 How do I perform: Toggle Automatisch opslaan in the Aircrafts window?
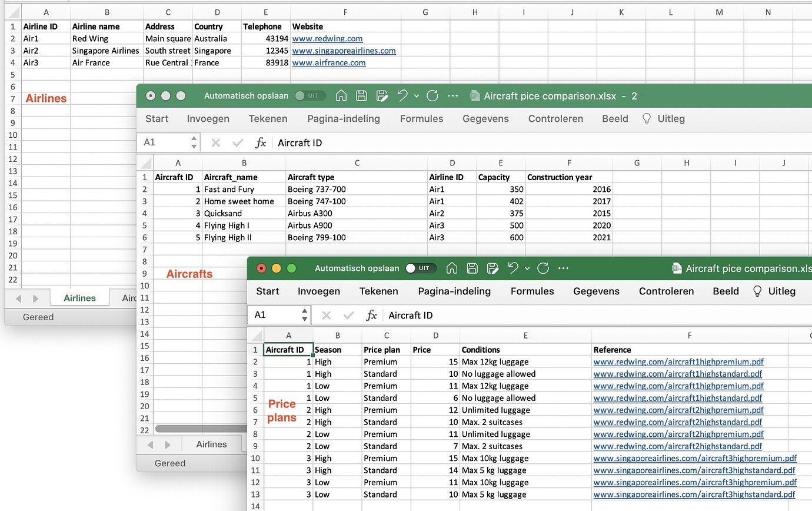[310, 96]
